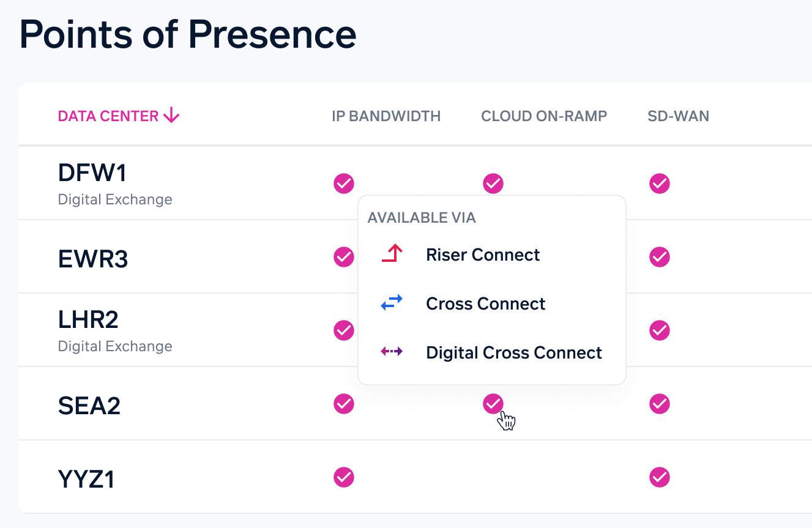This screenshot has width=812, height=528.
Task: Open the DFW1 data center row
Action: point(92,174)
